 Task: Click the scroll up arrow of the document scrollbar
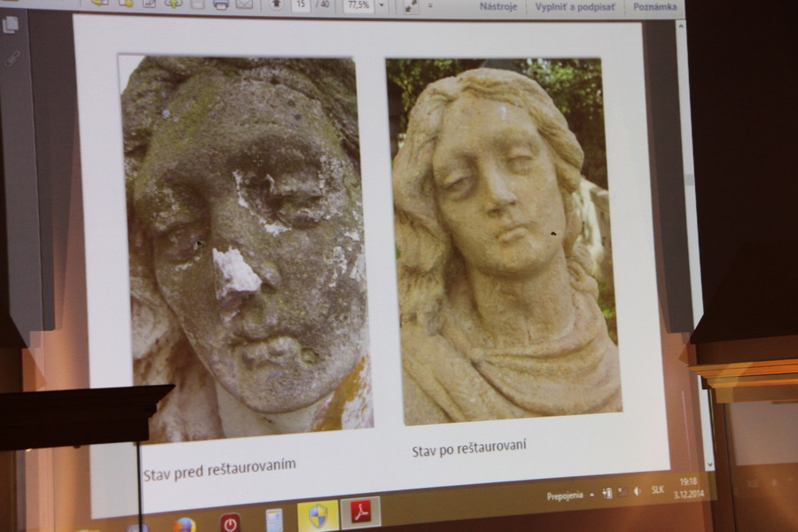(681, 26)
